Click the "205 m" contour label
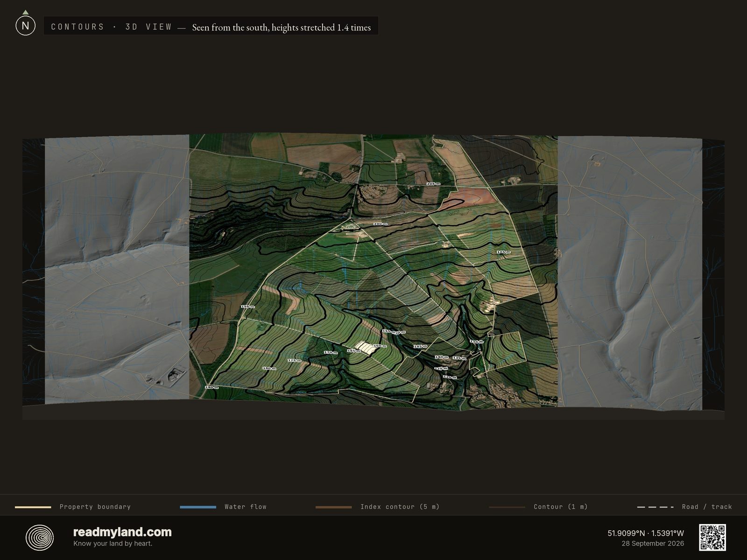 (433, 184)
